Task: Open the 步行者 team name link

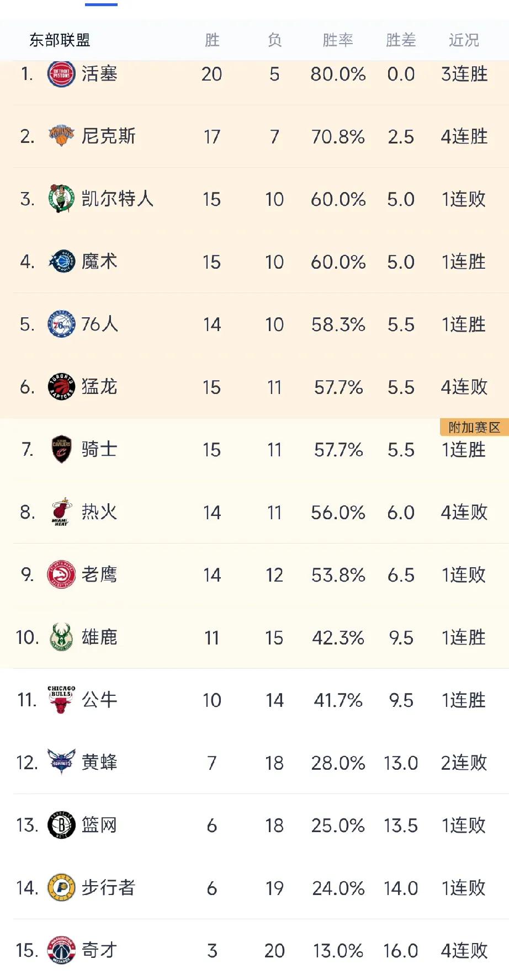Action: pyautogui.click(x=108, y=888)
